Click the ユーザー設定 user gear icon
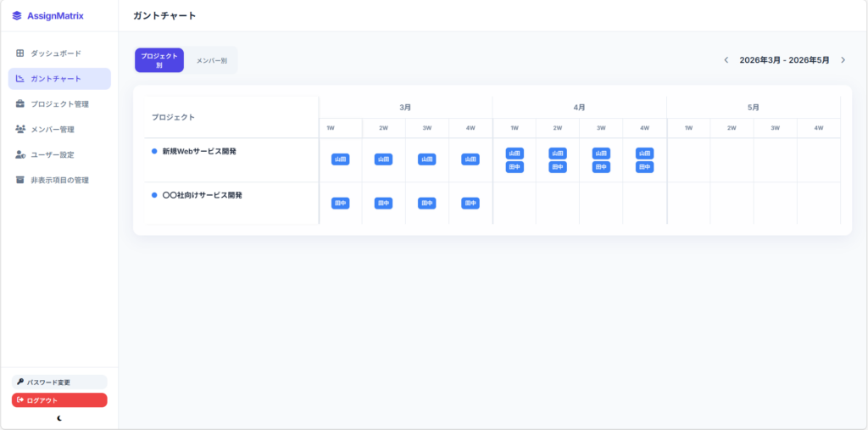 point(20,155)
